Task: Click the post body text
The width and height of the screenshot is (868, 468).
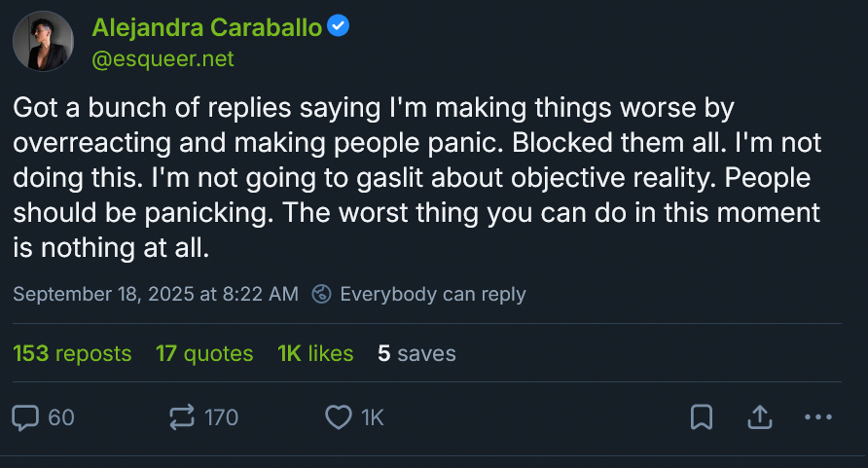Action: 416,177
